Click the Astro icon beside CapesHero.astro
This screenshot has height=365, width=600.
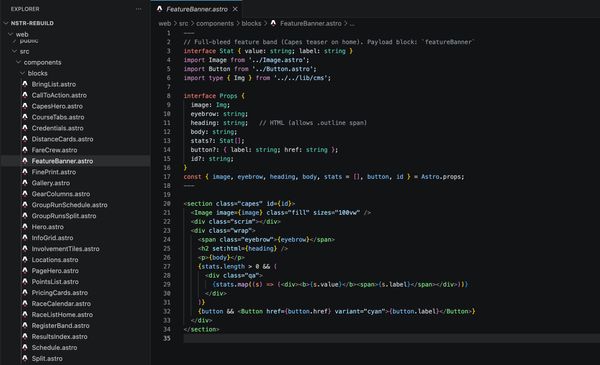pyautogui.click(x=25, y=106)
